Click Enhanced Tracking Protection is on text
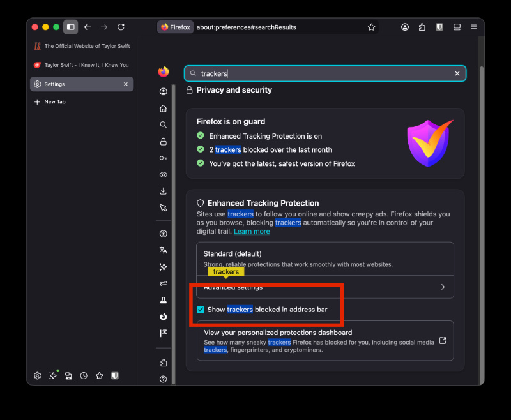 (265, 136)
